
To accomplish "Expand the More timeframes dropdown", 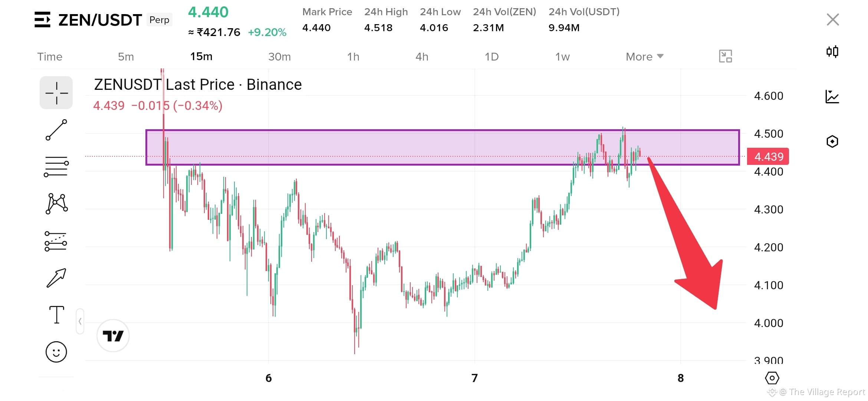I will tap(644, 57).
